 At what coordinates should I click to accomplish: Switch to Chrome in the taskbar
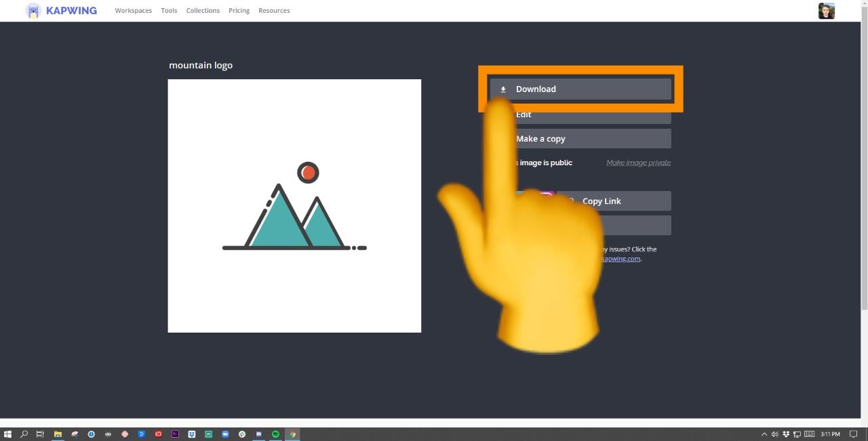point(292,434)
